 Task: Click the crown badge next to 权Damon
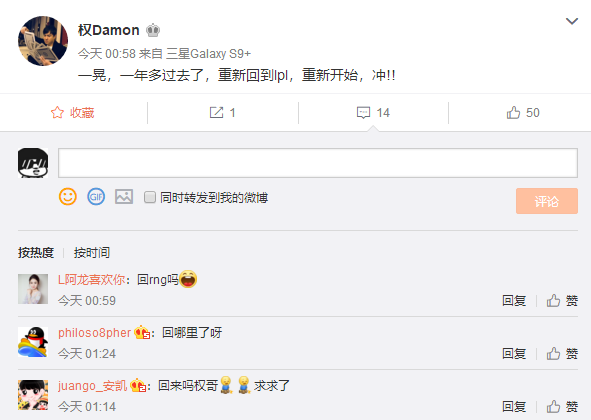(x=153, y=30)
